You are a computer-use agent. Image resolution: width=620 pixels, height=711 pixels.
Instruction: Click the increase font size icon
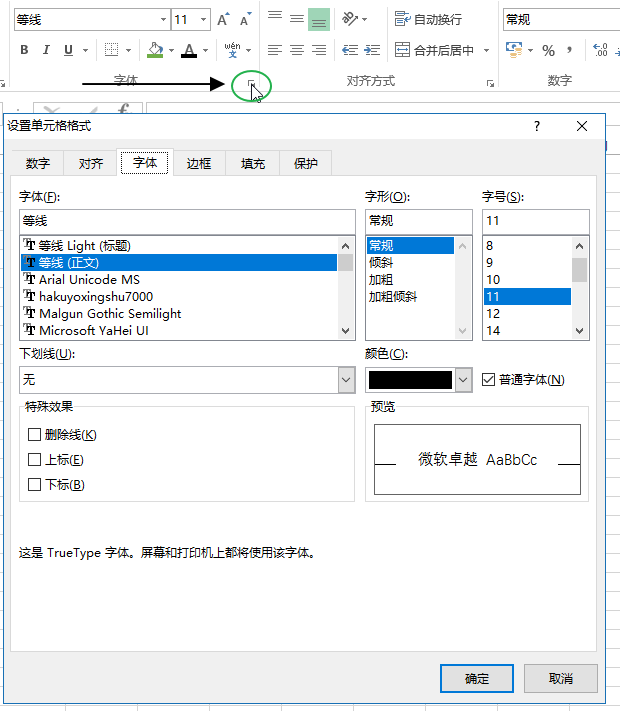[x=223, y=20]
